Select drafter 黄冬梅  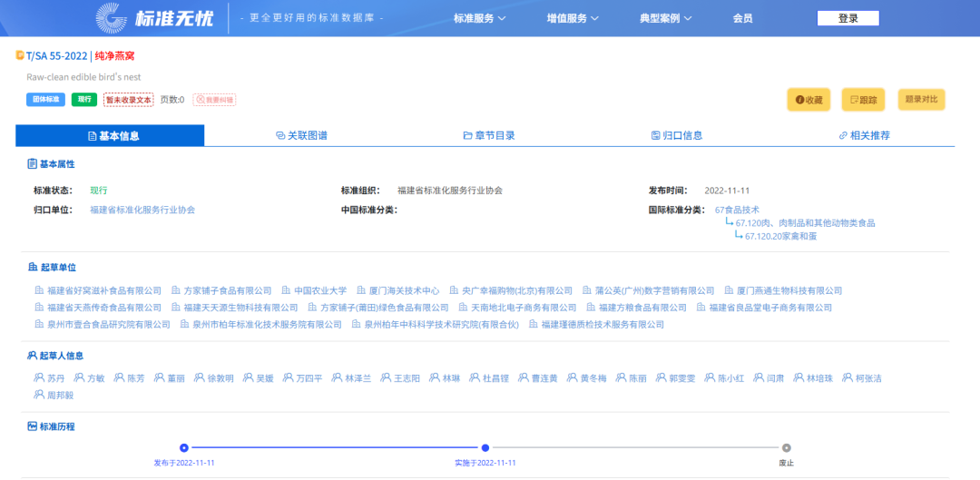[593, 378]
